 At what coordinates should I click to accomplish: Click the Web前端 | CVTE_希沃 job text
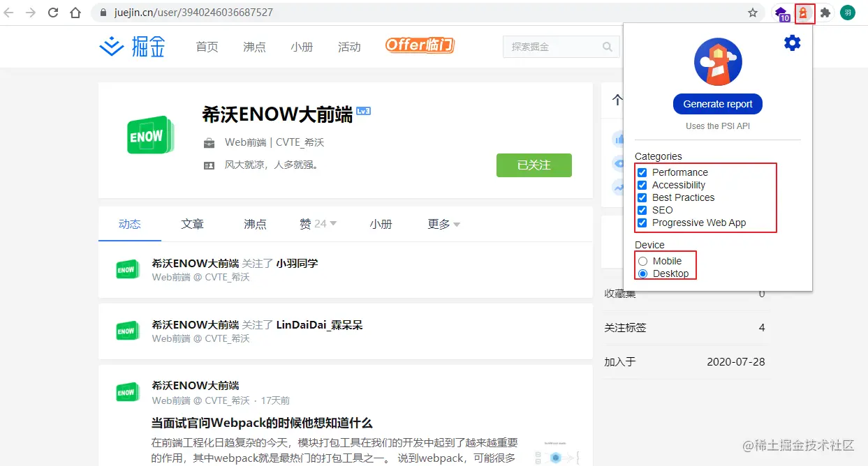[x=274, y=143]
